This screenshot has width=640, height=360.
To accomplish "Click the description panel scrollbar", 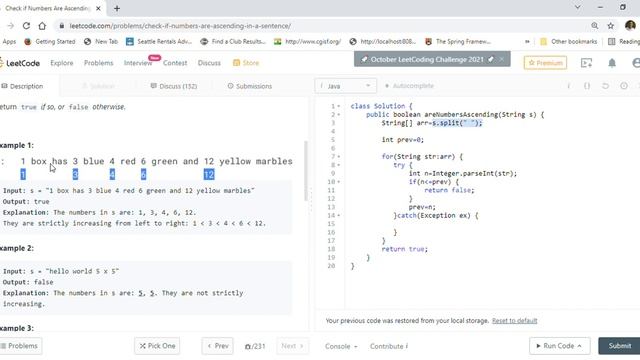I will point(306,171).
